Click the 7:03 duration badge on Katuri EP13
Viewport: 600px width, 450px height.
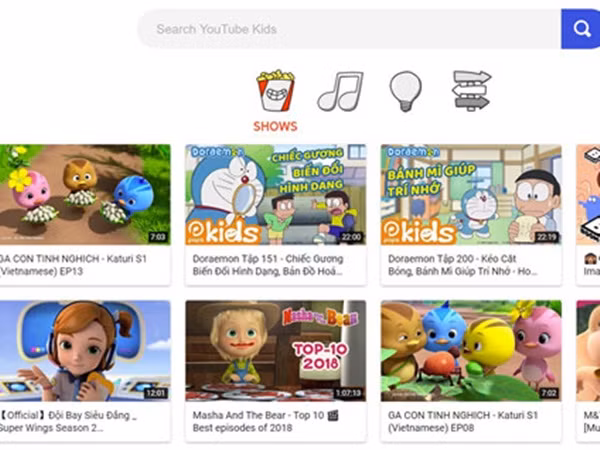click(157, 237)
